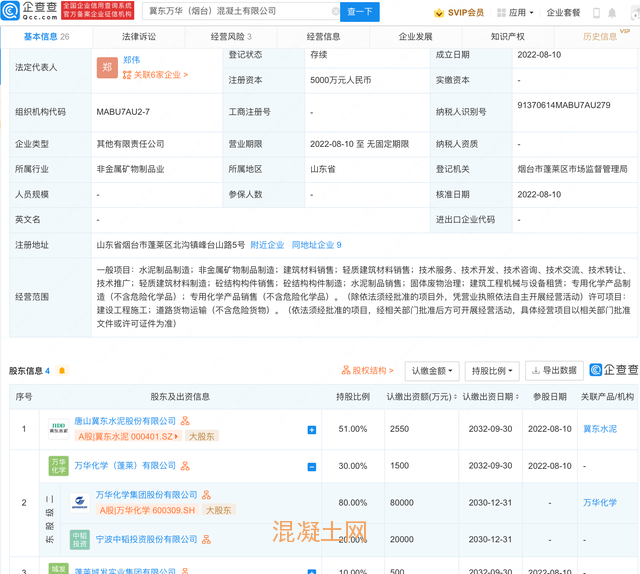Click the 万华化学集团 company logo thumbnail
Image resolution: width=640 pixels, height=574 pixels.
coord(80,502)
